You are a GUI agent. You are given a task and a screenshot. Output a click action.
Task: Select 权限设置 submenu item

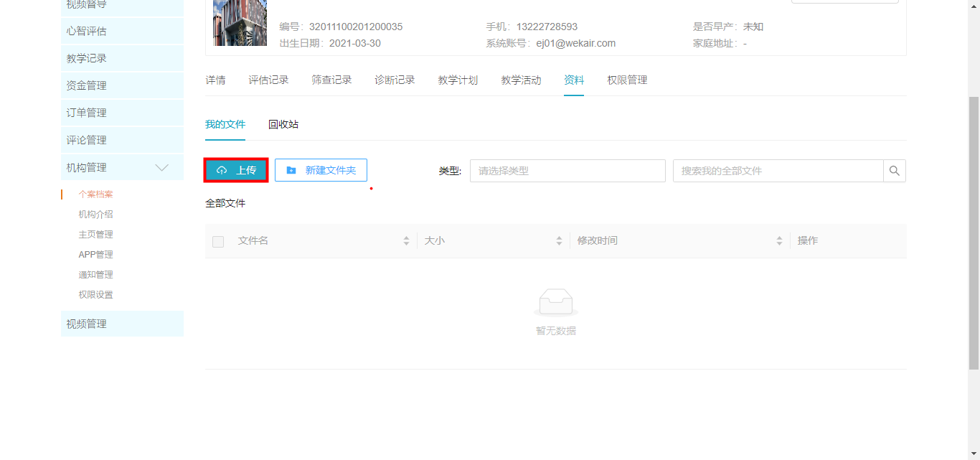95,295
